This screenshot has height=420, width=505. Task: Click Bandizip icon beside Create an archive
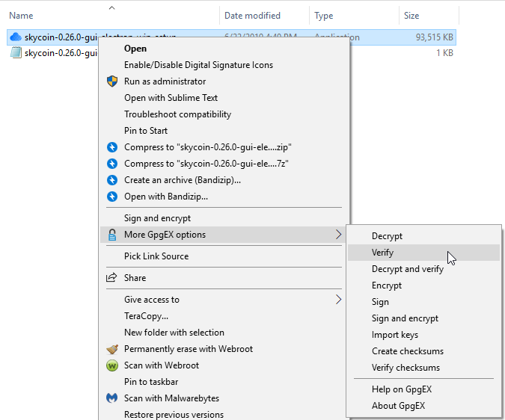coord(112,180)
